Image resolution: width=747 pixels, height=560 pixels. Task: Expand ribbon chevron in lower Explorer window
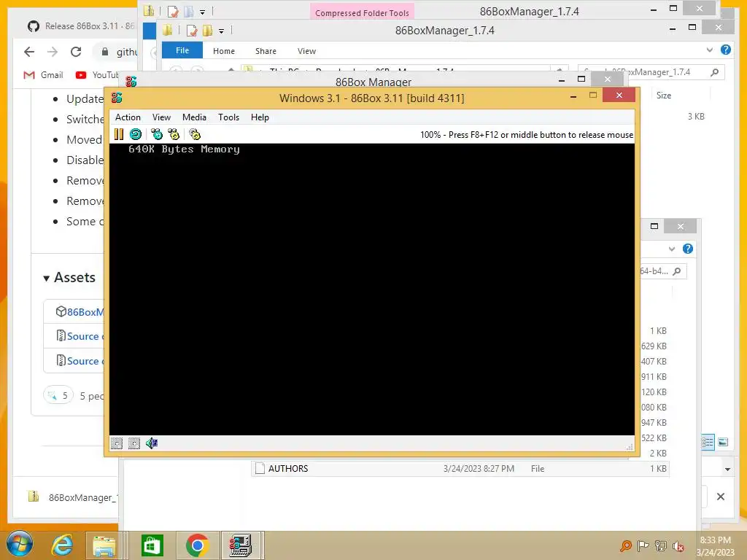tap(672, 249)
